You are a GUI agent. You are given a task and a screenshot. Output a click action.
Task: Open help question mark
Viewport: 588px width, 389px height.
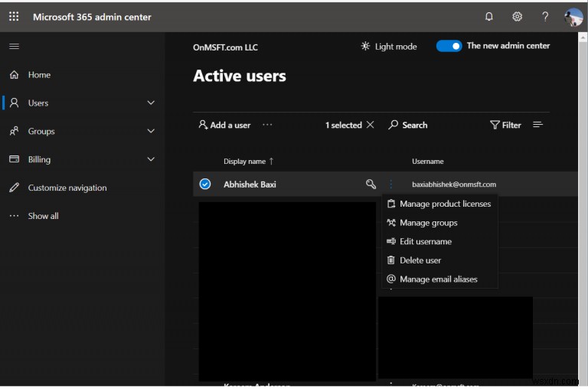tap(545, 17)
